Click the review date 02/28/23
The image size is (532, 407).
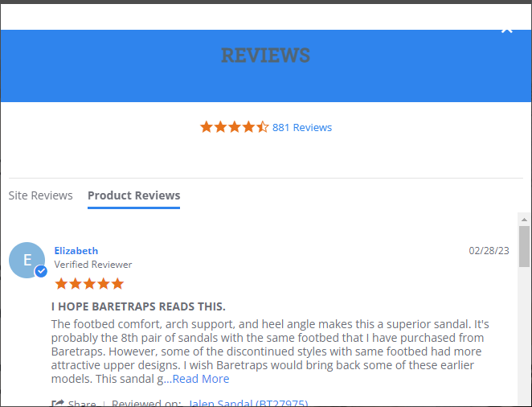tap(489, 251)
